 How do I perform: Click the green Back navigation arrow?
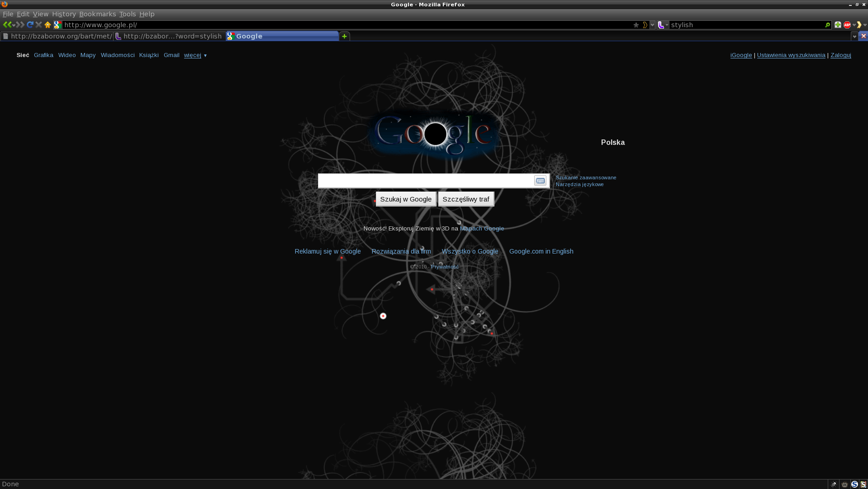click(6, 25)
